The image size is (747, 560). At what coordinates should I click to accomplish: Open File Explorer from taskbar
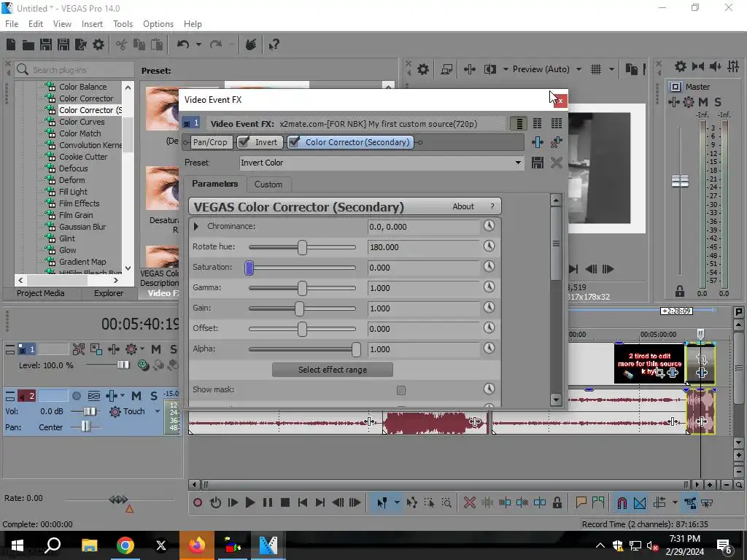click(89, 545)
